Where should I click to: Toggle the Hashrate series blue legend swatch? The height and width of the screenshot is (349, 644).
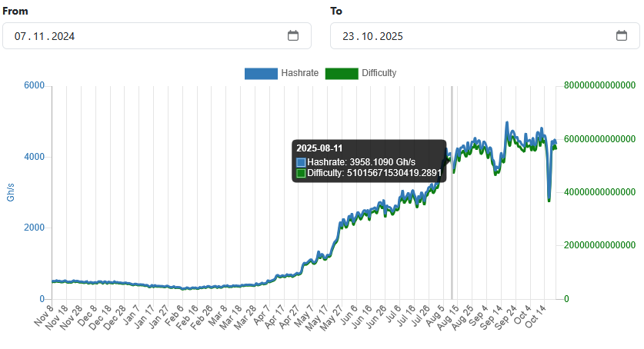261,73
